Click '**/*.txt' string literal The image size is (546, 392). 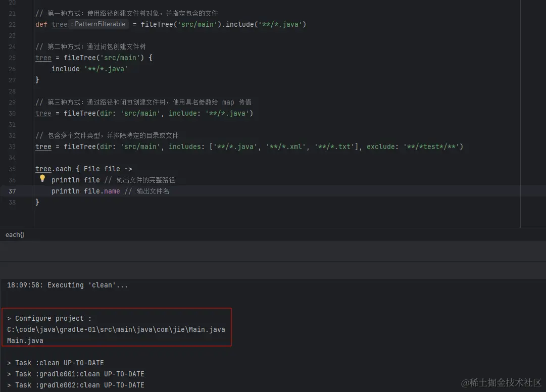tap(334, 146)
